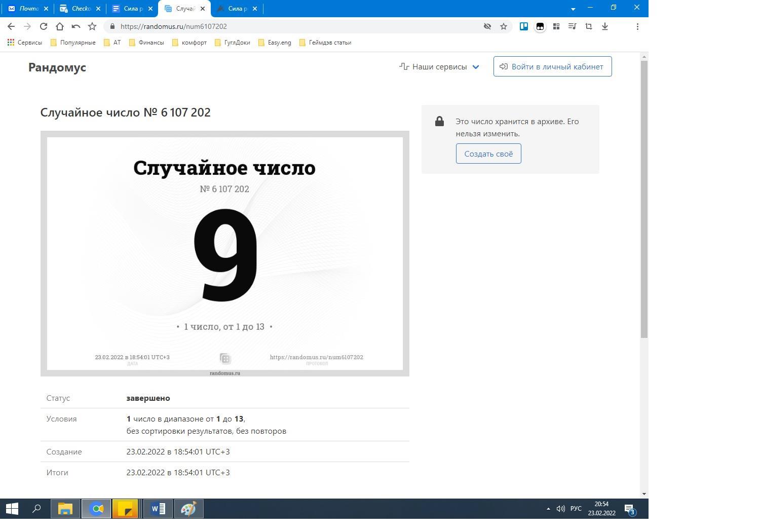The height and width of the screenshot is (532, 760).
Task: Click the crop screenshot extension icon
Action: (588, 26)
